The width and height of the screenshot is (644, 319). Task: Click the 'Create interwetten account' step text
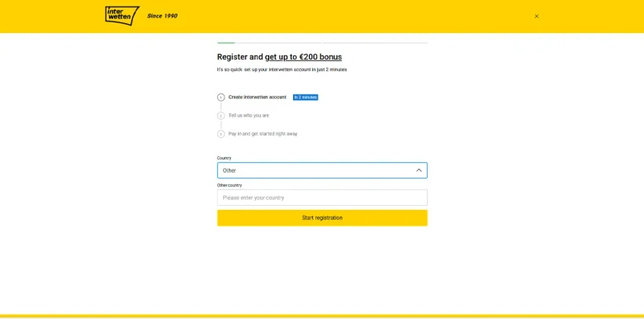click(257, 98)
